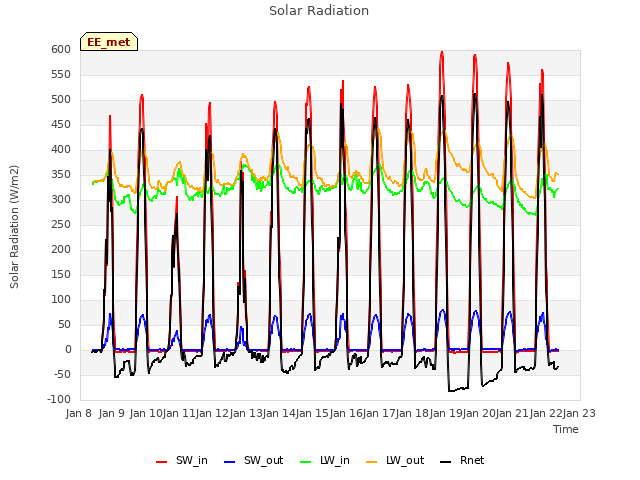
Task: Click the Jan 14 x-axis tick label
Action: [x=279, y=413]
